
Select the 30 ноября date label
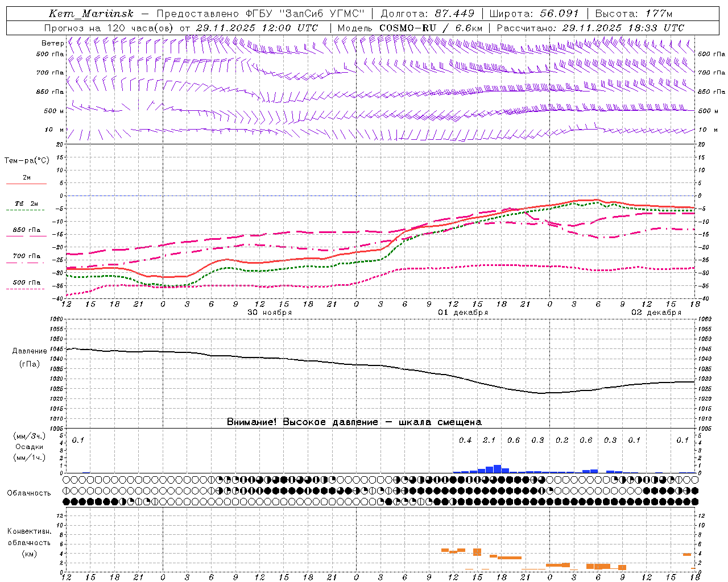point(269,313)
